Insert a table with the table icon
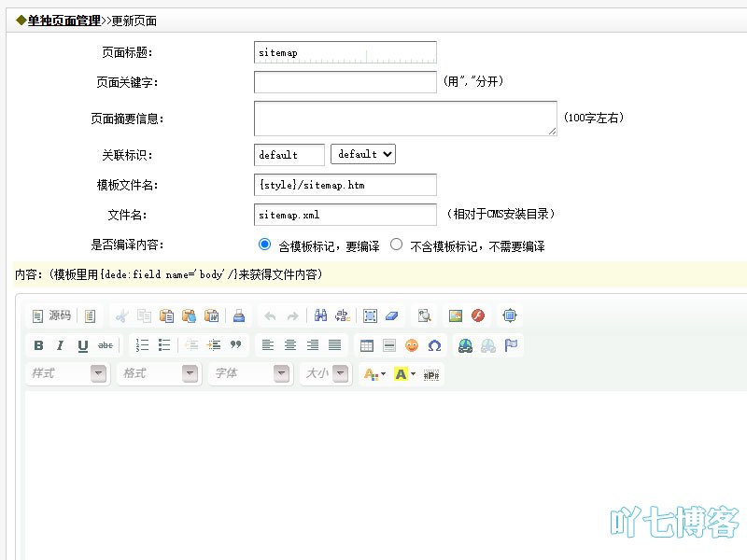The width and height of the screenshot is (747, 560). pos(367,345)
